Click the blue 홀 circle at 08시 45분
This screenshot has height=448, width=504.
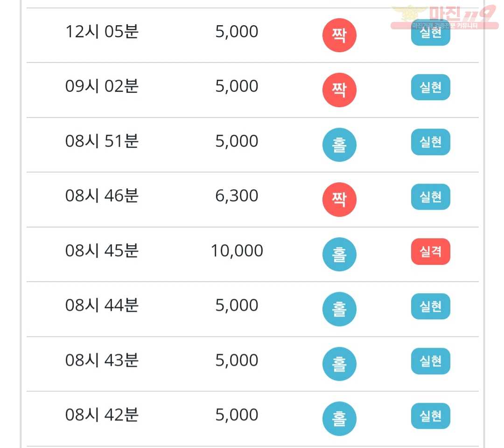(x=339, y=255)
